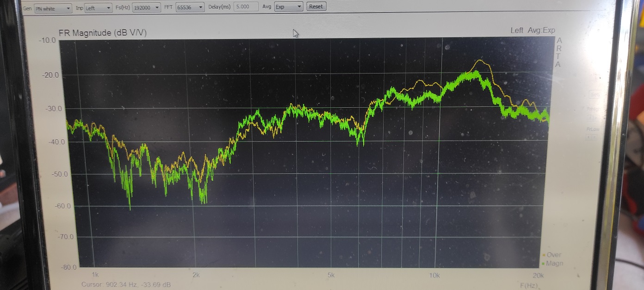Click the vertical ARTA label beside graph

(x=559, y=52)
